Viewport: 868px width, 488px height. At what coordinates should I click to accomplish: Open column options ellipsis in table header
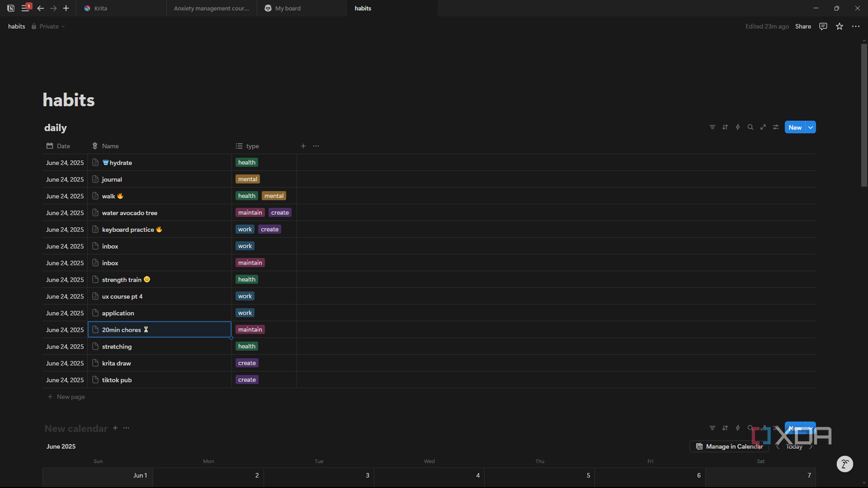316,146
